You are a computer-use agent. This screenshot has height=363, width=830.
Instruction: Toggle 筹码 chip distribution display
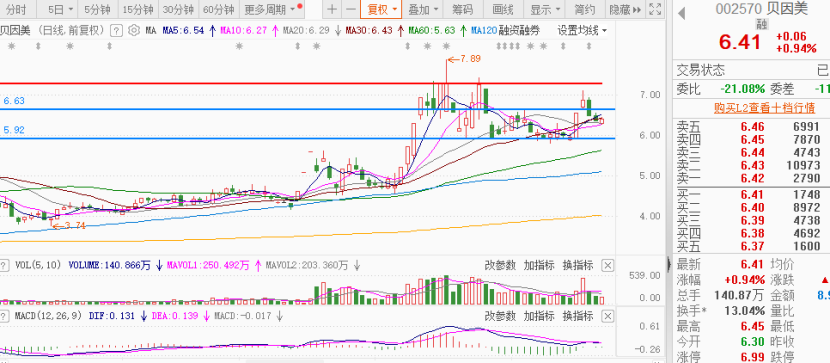463,9
